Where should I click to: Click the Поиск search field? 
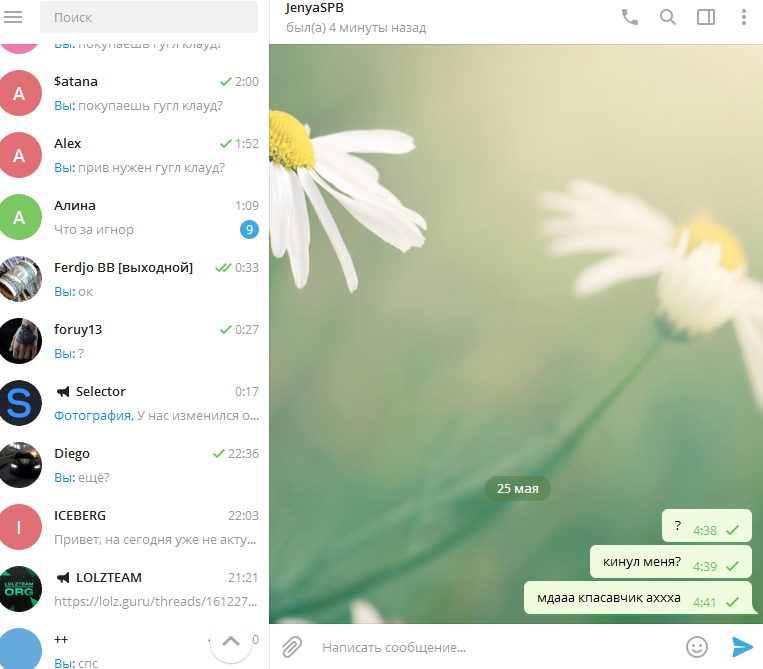[x=148, y=17]
